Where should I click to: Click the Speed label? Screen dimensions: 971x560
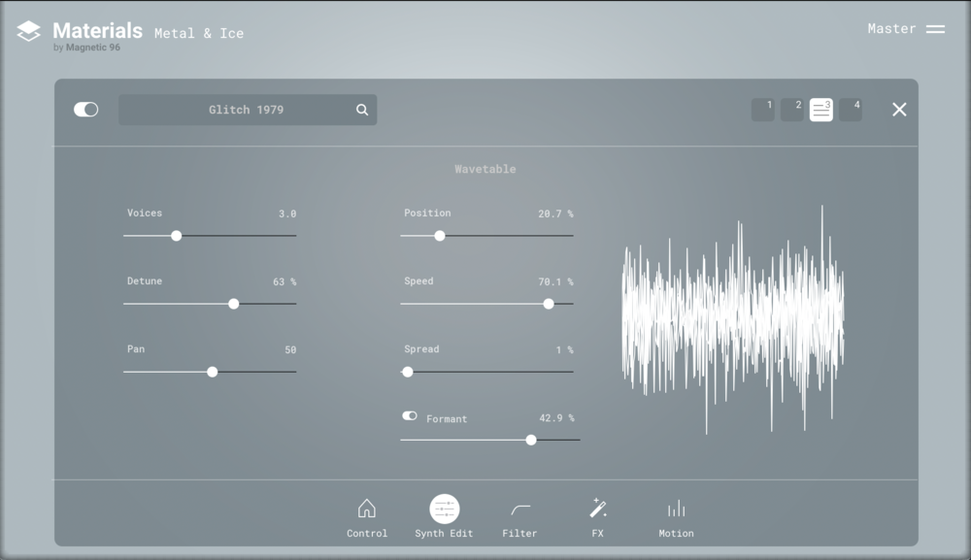point(419,280)
